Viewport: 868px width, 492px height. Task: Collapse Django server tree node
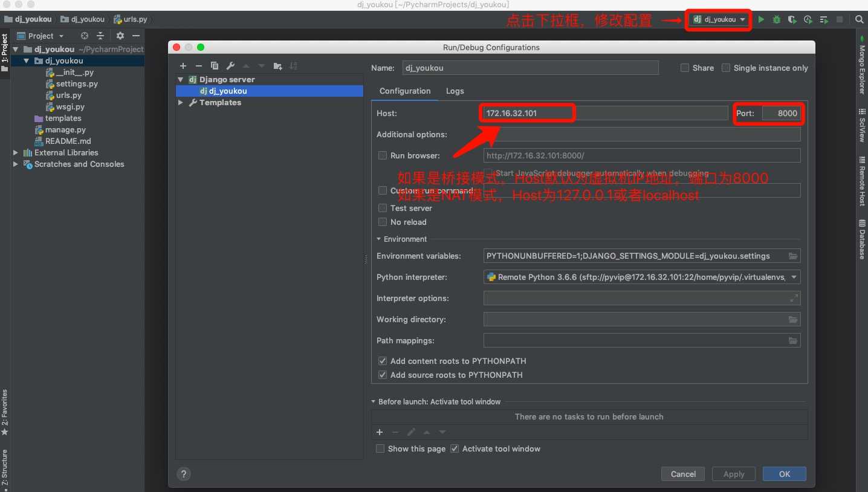tap(180, 80)
